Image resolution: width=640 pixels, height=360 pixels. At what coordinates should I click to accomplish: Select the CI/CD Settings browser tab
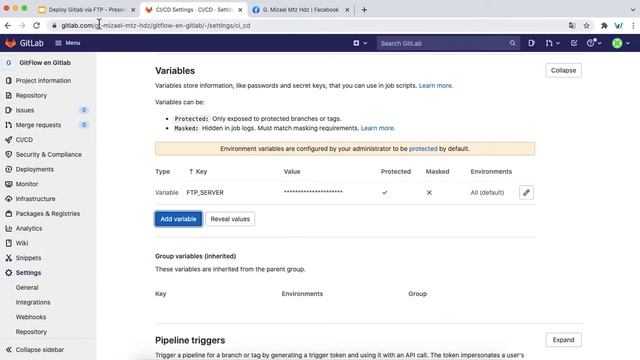tap(194, 9)
